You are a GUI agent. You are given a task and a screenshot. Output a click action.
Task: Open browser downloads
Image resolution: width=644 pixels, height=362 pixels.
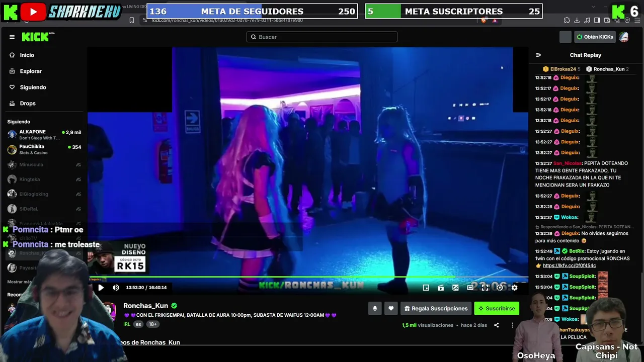577,20
